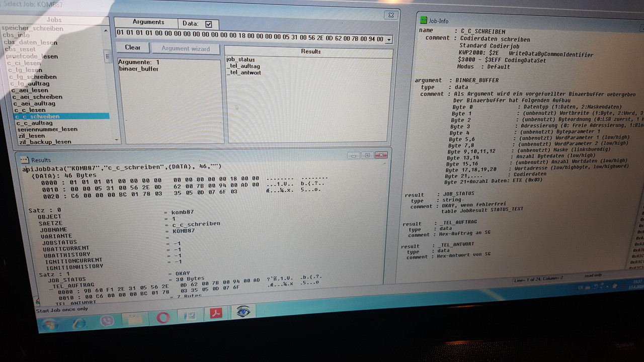Select job seriennummer_lesen
This screenshot has width=644, height=362.
[47, 129]
